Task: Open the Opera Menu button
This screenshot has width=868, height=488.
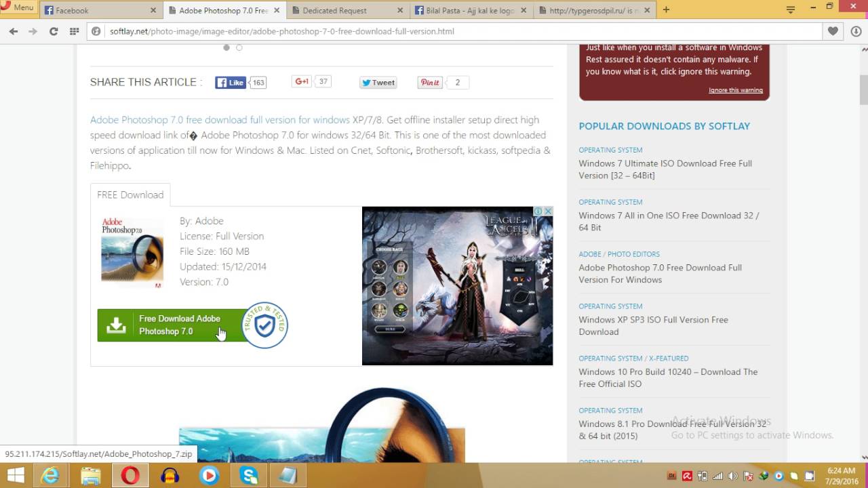Action: [x=18, y=7]
